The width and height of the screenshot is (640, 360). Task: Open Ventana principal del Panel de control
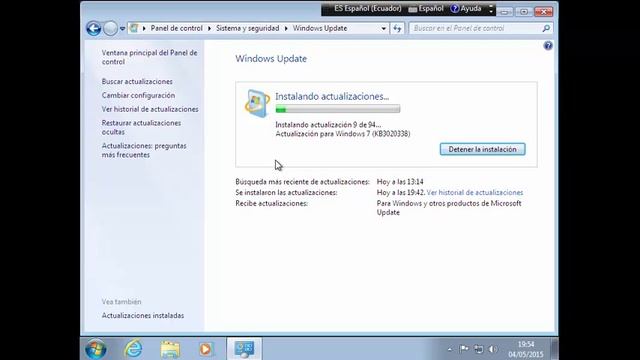pyautogui.click(x=149, y=57)
